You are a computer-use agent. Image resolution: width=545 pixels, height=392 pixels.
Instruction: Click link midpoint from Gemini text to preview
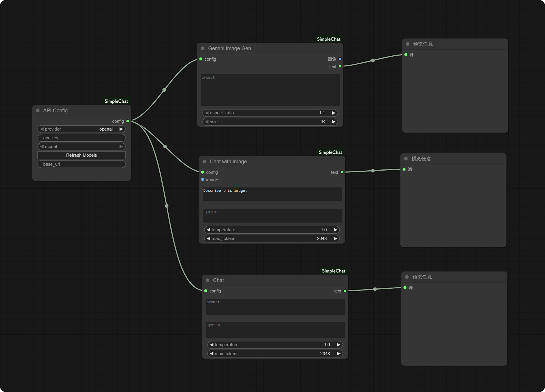(x=373, y=61)
